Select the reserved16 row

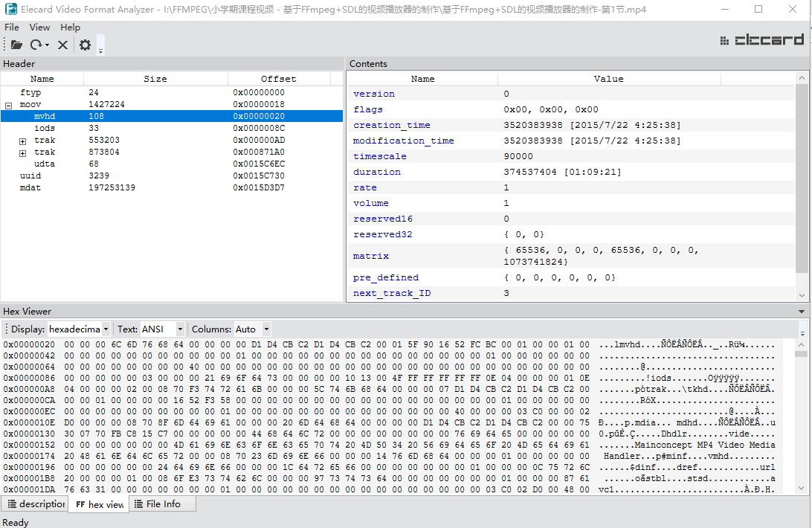[571, 218]
